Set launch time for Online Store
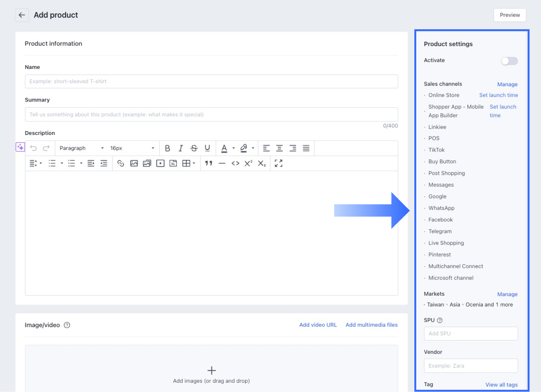The image size is (541, 392). click(498, 95)
